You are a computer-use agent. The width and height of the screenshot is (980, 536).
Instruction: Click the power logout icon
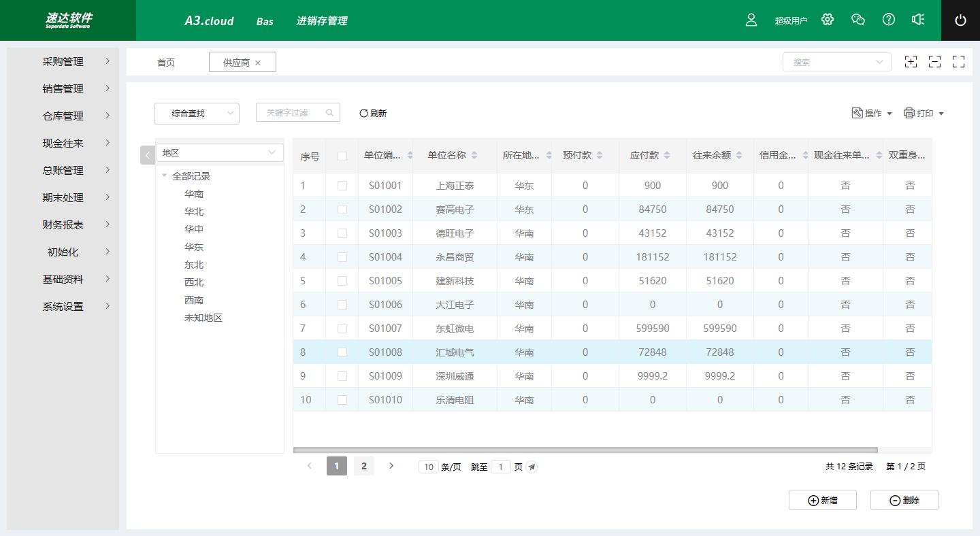coord(960,20)
